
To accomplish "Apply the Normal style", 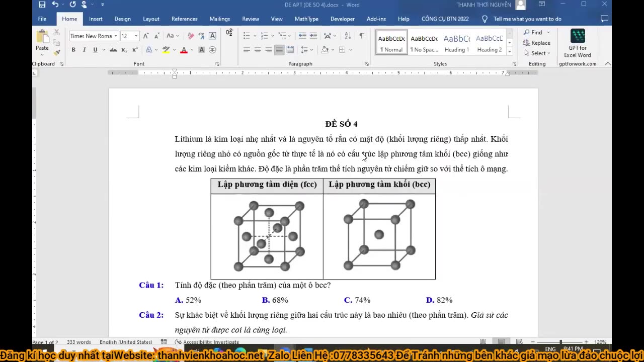I will [x=391, y=43].
